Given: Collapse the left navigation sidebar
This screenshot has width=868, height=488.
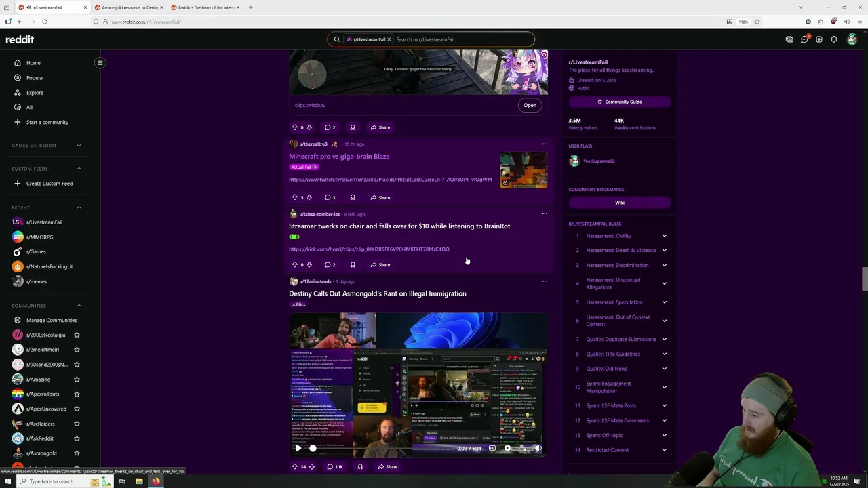Looking at the screenshot, I should coord(100,63).
